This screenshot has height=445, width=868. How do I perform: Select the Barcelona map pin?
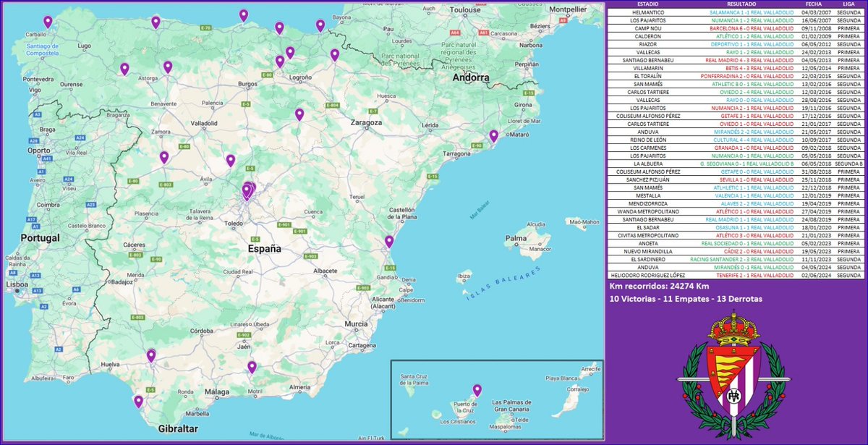coord(493,135)
